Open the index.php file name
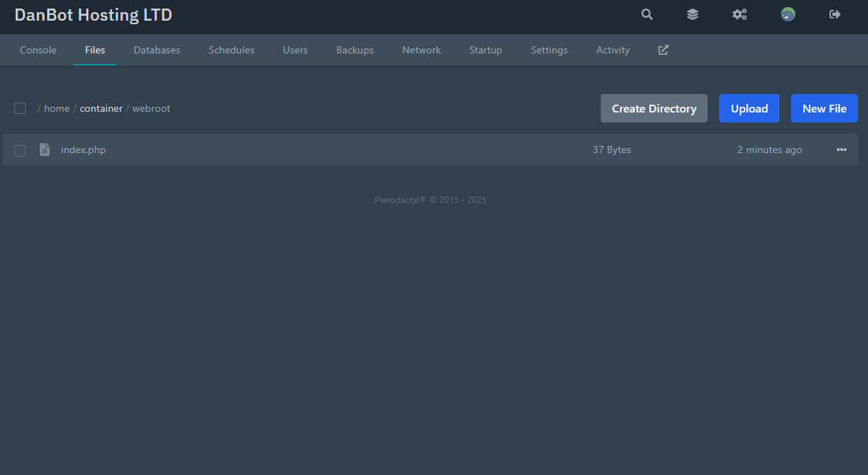 point(83,150)
